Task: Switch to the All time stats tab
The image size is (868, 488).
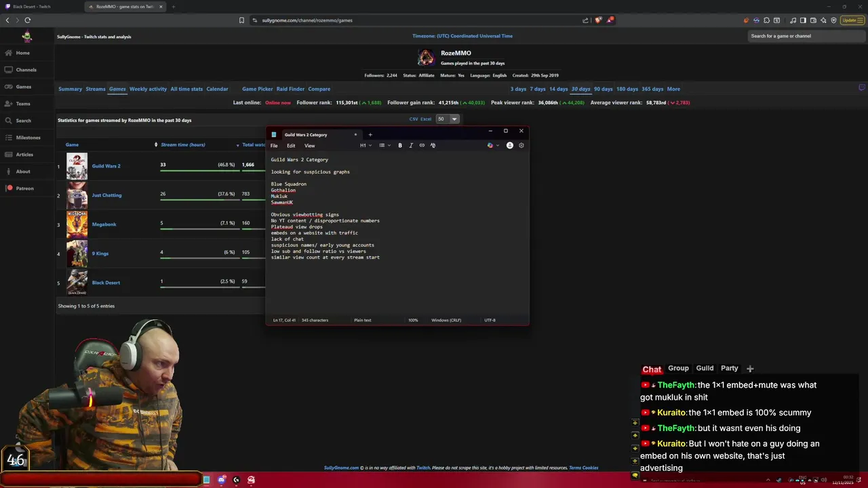Action: click(186, 89)
